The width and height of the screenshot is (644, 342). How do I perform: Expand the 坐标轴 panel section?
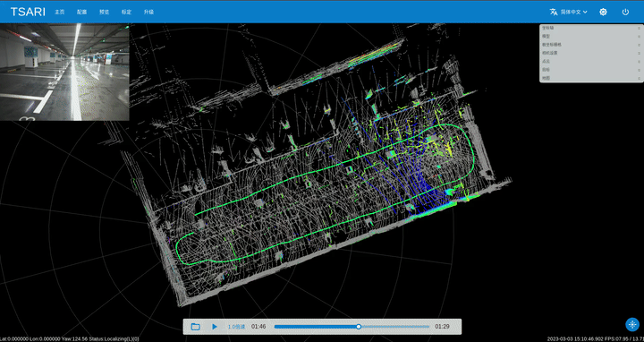591,28
